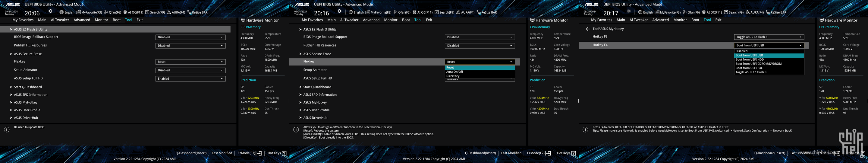Select Aura On/Off in the Flexkey list
Screen dimensions: 868x163
click(480, 72)
